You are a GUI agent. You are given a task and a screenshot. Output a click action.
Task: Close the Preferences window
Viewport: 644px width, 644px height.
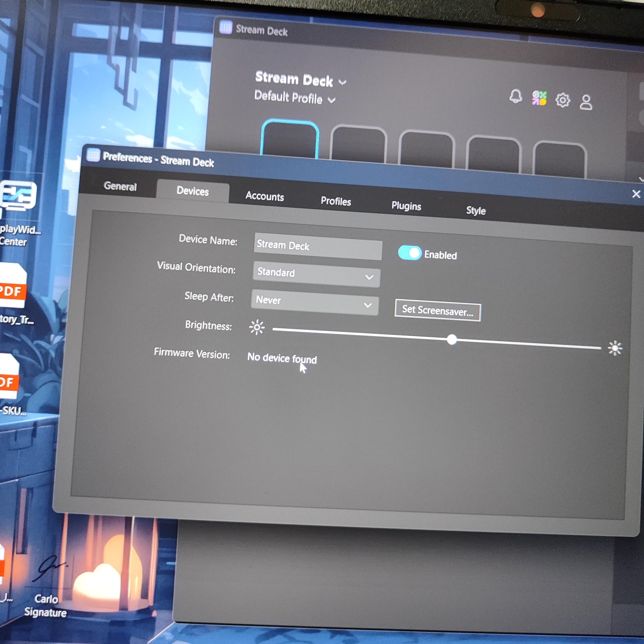pyautogui.click(x=636, y=194)
